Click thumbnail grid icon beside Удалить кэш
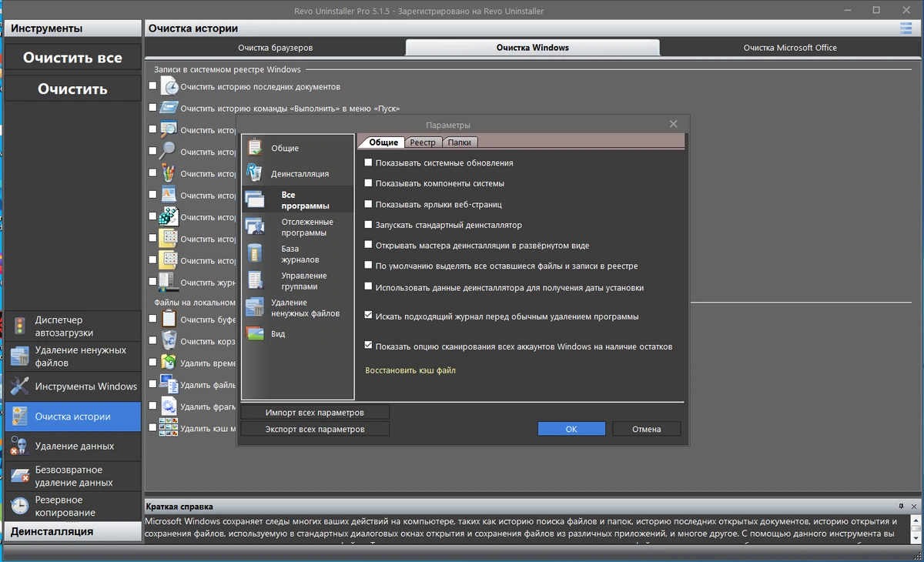The width and height of the screenshot is (924, 562). coord(169,427)
